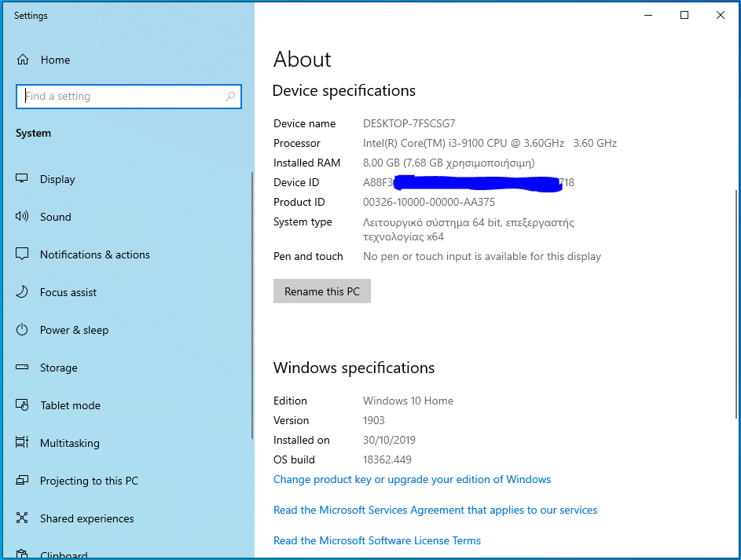This screenshot has height=560, width=741.
Task: Click the Focus assist moon icon
Action: 22,292
